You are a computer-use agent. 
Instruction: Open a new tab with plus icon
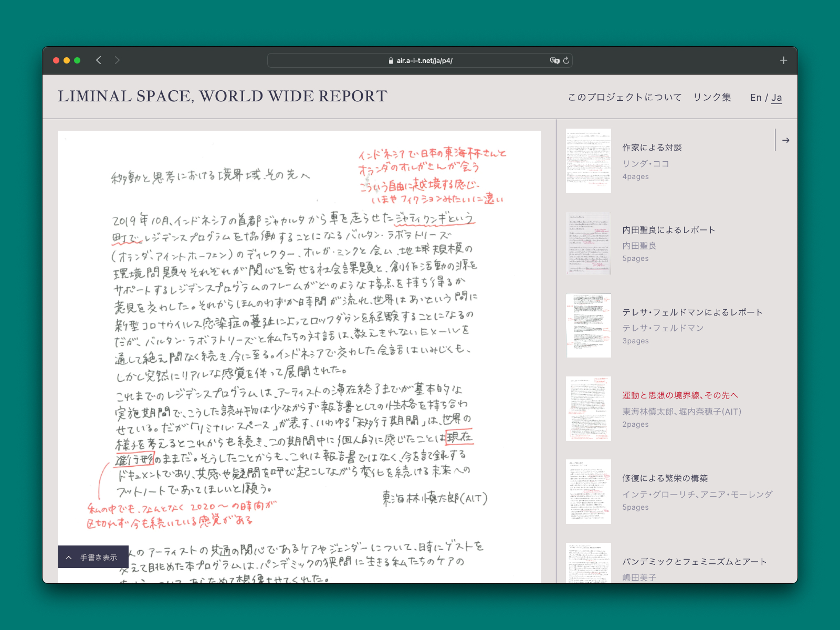(x=783, y=60)
